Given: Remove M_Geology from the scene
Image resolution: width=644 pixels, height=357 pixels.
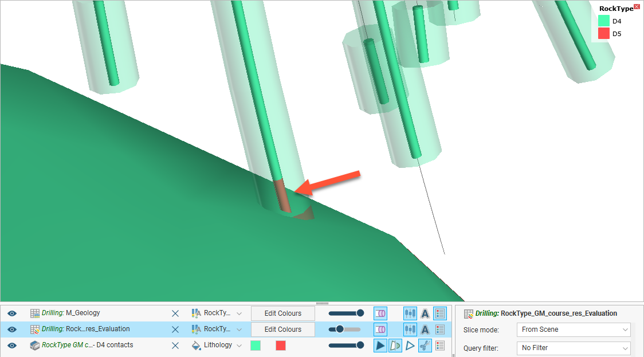Looking at the screenshot, I should tap(175, 313).
